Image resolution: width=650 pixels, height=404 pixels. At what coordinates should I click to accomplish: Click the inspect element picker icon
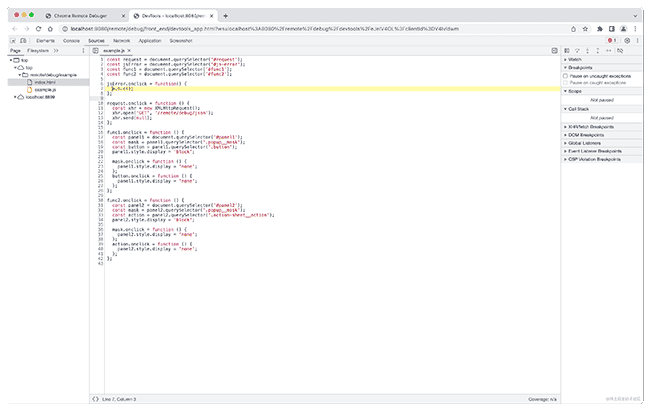(x=13, y=41)
